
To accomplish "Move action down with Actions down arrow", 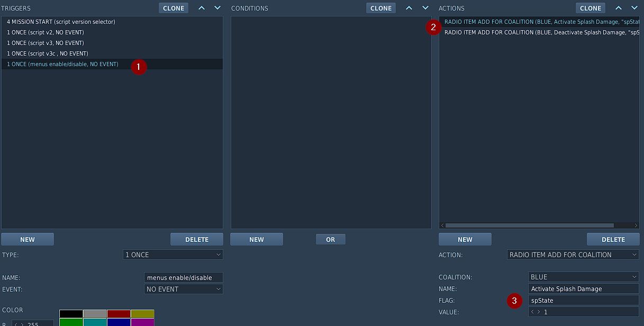I will (x=634, y=8).
